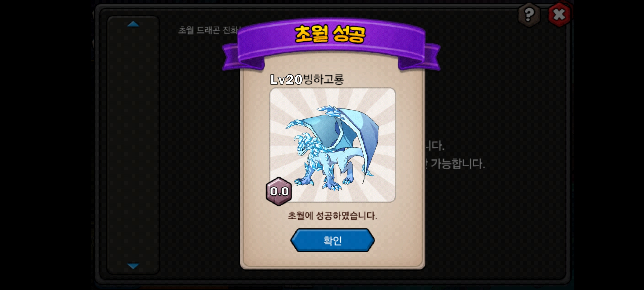This screenshot has height=290, width=644.
Task: Click the down arrow in the left list panel
Action: 133,266
